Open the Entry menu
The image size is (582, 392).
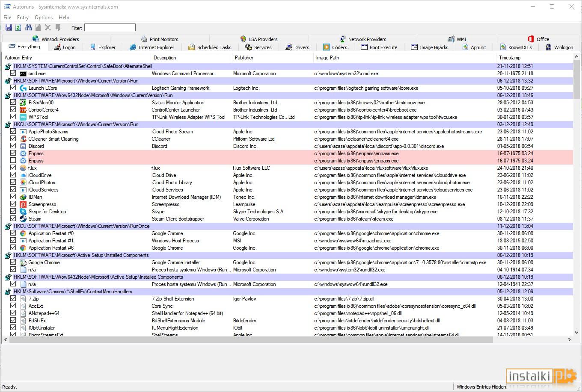click(x=23, y=18)
